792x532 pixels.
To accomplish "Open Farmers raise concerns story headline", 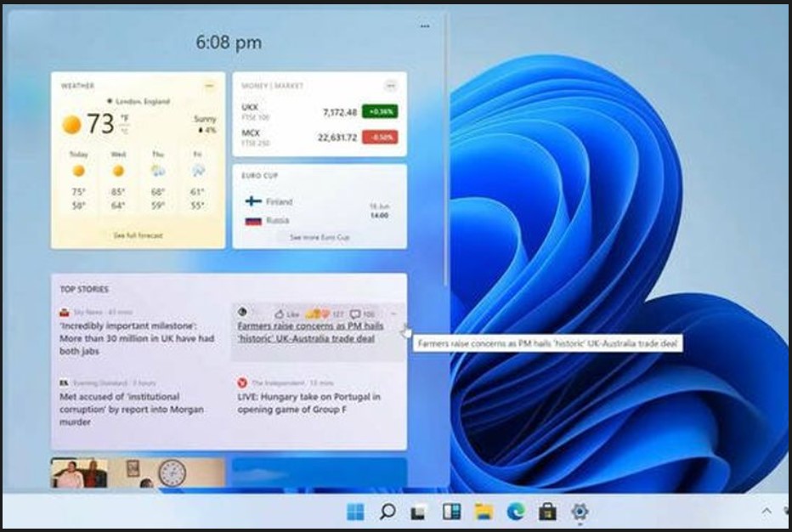I will click(310, 332).
